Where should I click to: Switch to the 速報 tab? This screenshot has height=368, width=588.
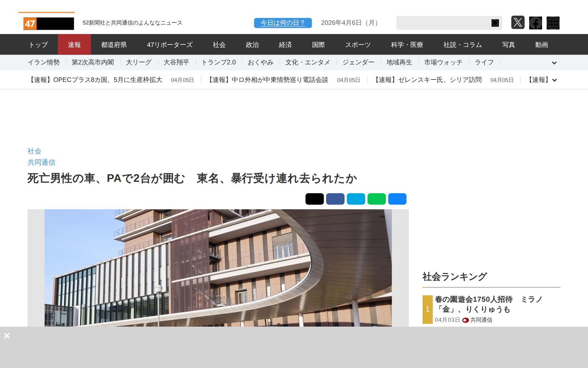(x=74, y=44)
